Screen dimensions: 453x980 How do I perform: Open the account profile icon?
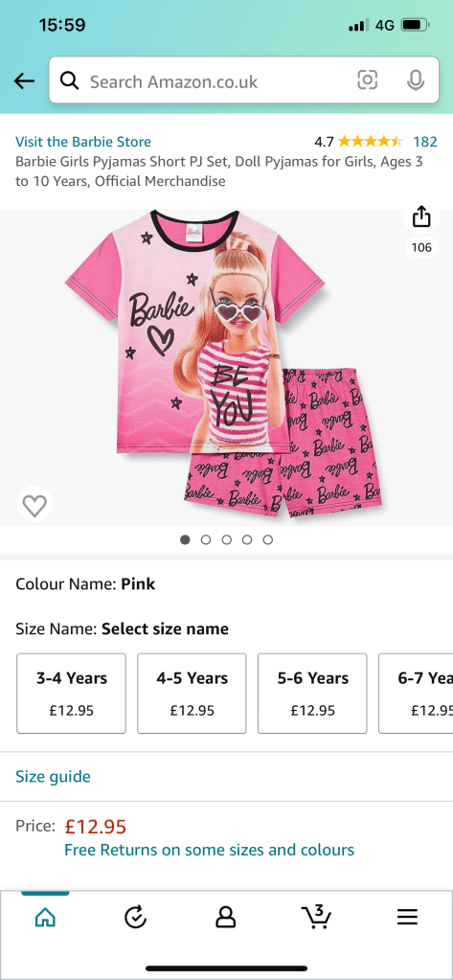coord(226,917)
